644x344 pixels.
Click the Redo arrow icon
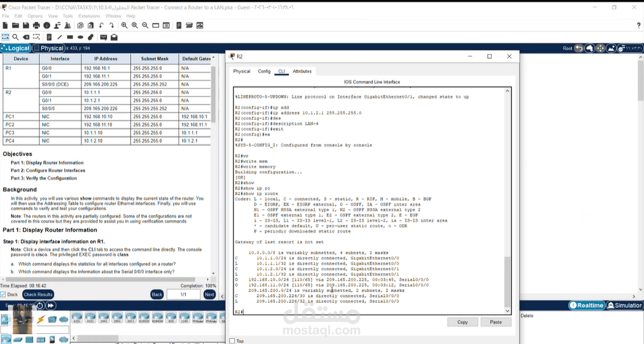111,25
